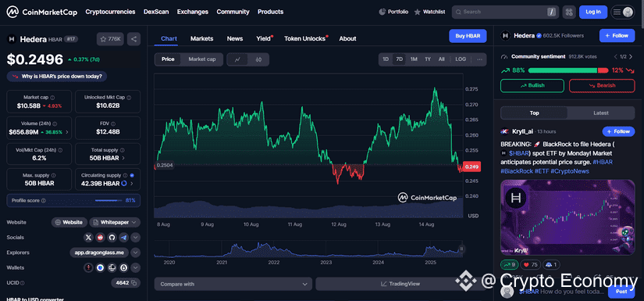Viewport: 644px width, 301px height.
Task: Follow Hedera community button
Action: [617, 36]
